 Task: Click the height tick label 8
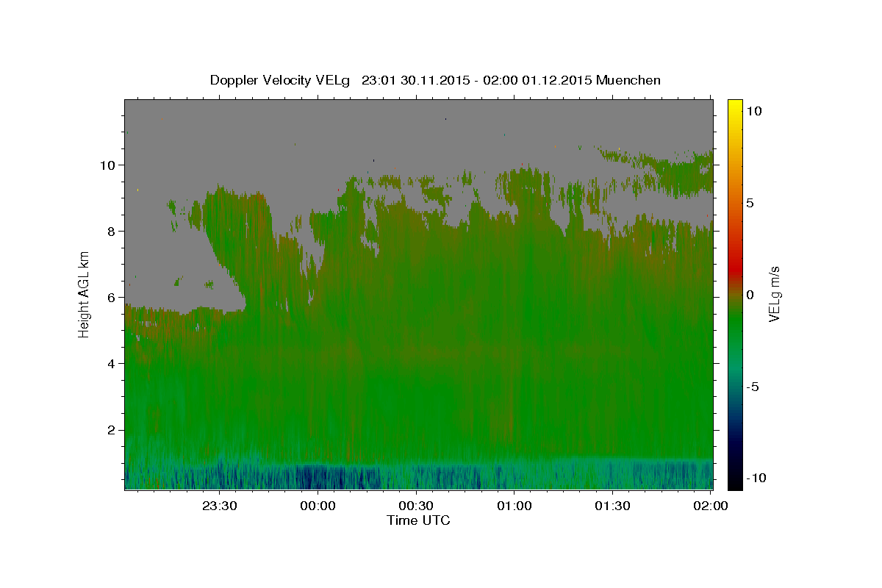pos(110,231)
